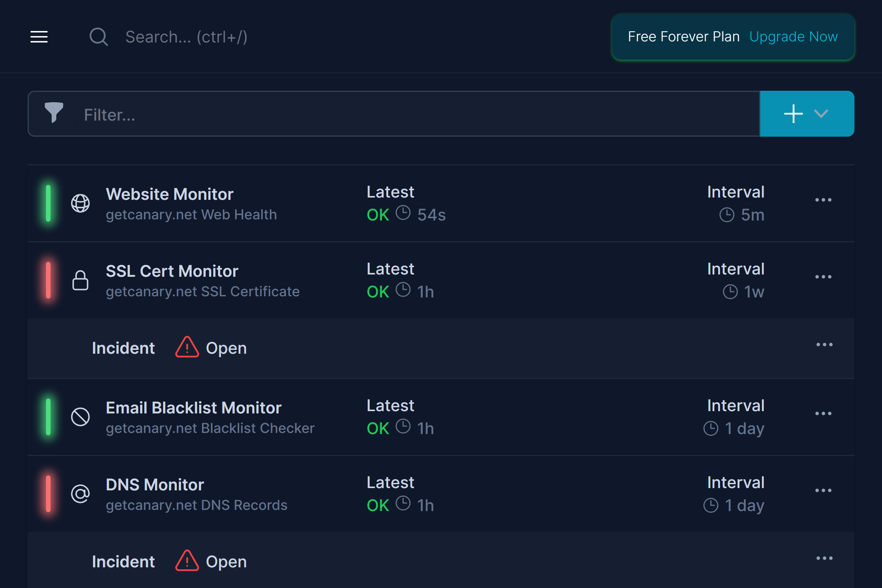The width and height of the screenshot is (882, 588).
Task: Click the SSL Cert Monitor padlock icon
Action: 80,281
